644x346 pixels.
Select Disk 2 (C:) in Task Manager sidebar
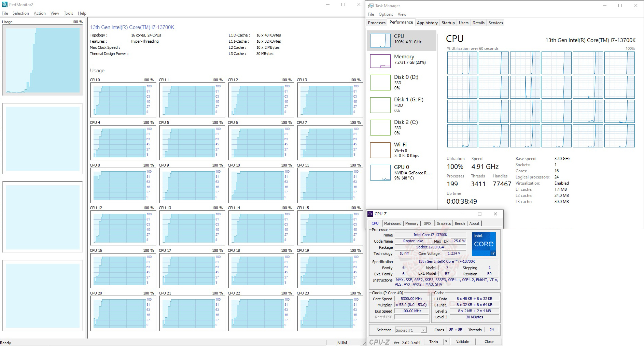(402, 127)
